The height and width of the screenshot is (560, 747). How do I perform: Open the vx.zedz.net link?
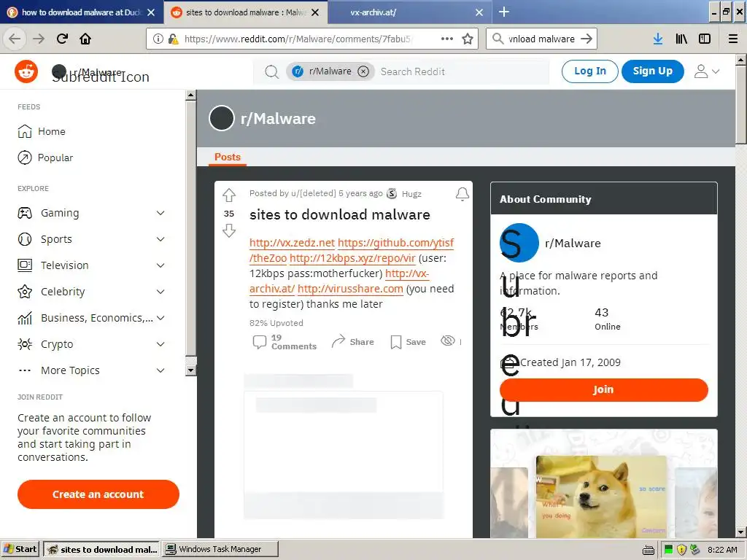[x=292, y=243]
